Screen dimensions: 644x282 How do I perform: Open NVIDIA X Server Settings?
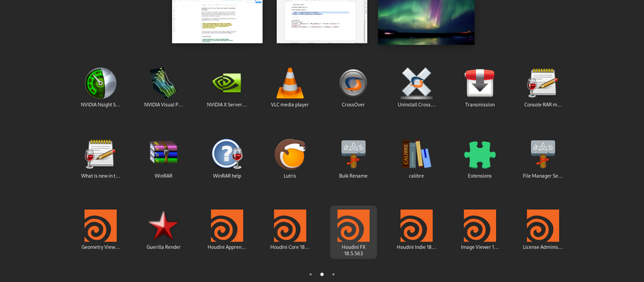coord(227,84)
